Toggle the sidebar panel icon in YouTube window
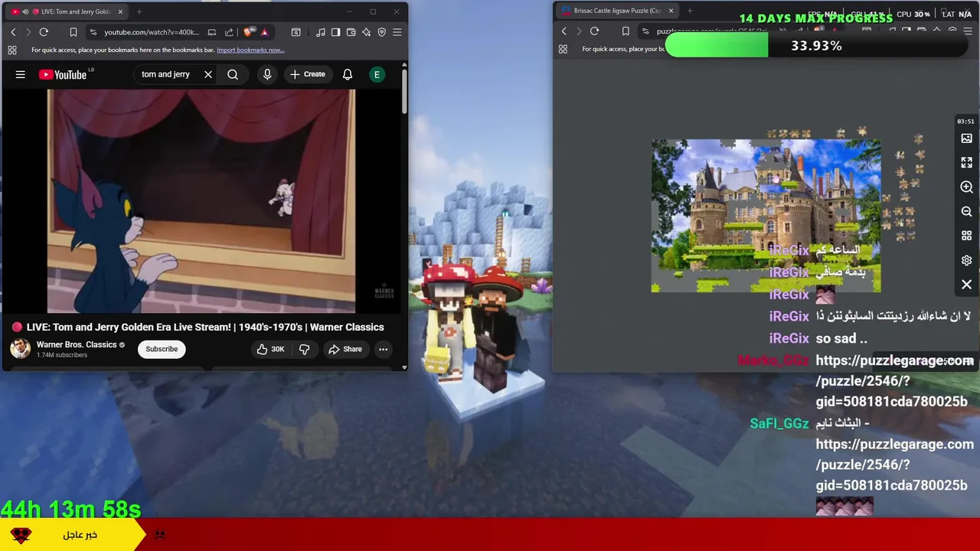 pyautogui.click(x=335, y=32)
